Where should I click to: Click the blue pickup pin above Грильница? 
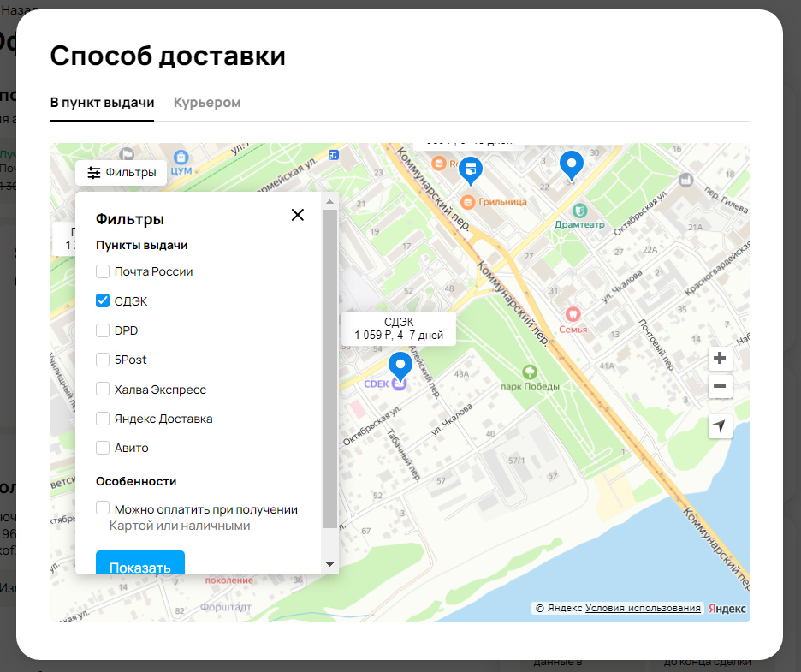click(471, 170)
